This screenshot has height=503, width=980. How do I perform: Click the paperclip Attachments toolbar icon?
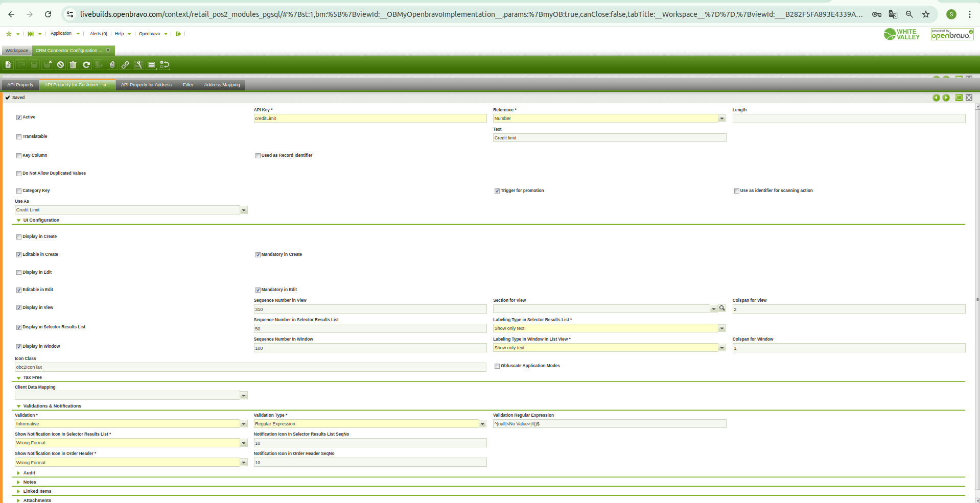[112, 65]
